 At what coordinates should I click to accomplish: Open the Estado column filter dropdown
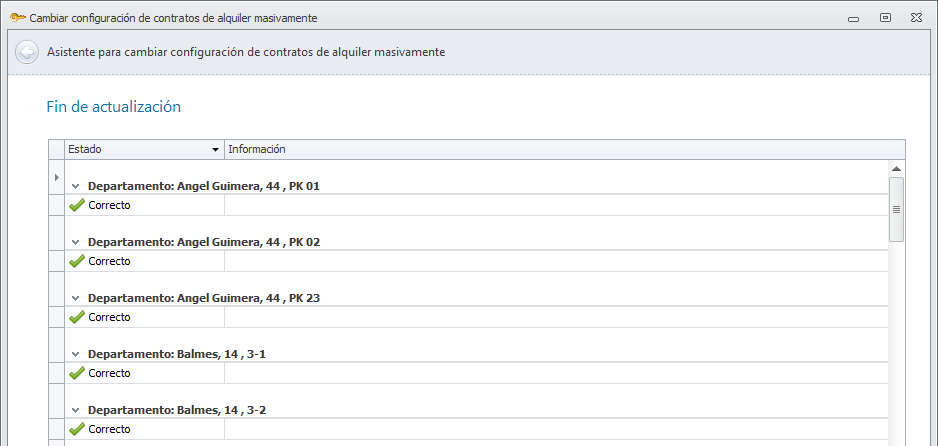tap(215, 150)
